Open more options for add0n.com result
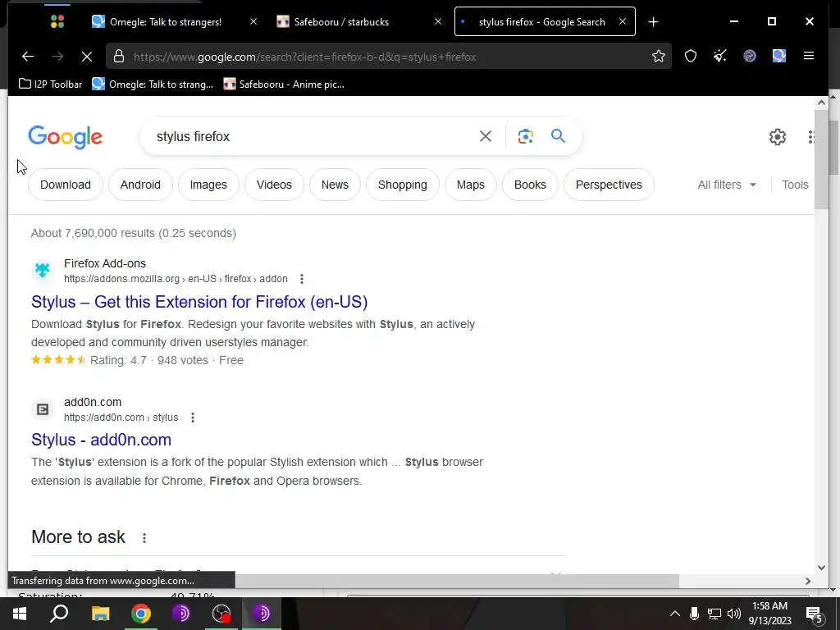This screenshot has width=840, height=630. (192, 418)
